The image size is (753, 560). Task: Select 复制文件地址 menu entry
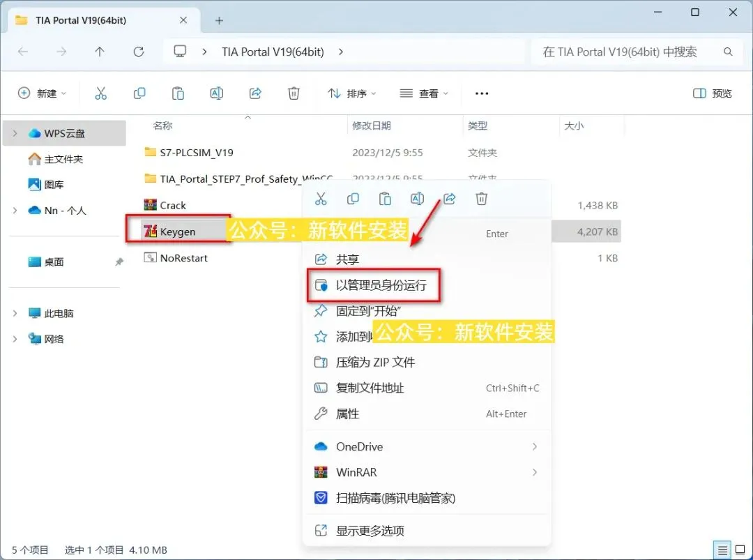coord(427,388)
